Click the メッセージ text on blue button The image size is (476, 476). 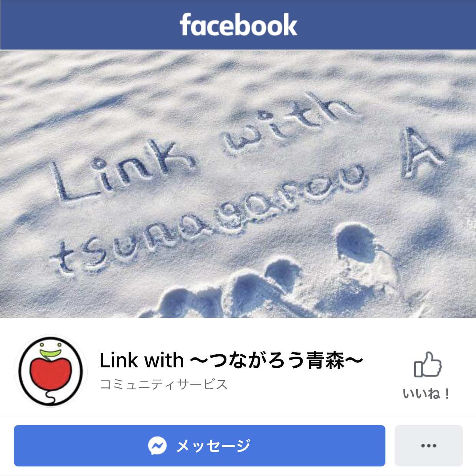pyautogui.click(x=213, y=446)
